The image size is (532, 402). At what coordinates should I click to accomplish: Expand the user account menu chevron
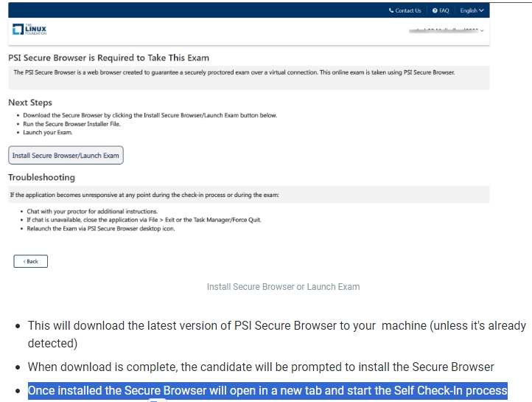pos(482,31)
